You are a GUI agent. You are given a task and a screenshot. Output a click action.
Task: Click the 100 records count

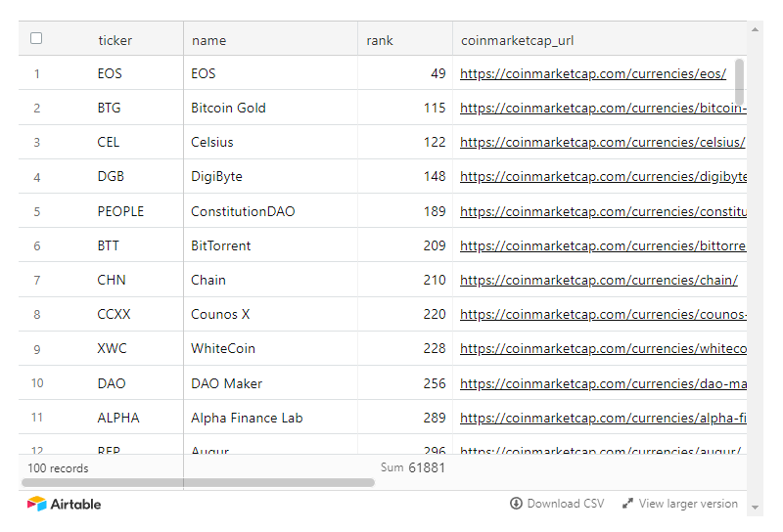pos(58,468)
